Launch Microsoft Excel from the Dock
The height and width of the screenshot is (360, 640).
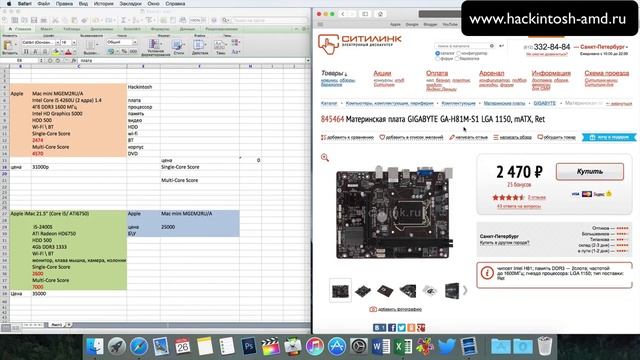(403, 347)
